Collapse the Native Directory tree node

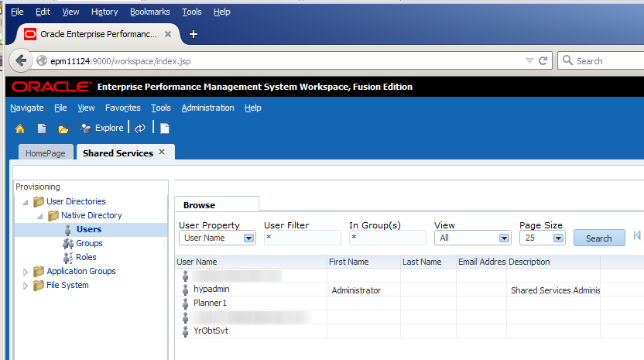tap(39, 216)
